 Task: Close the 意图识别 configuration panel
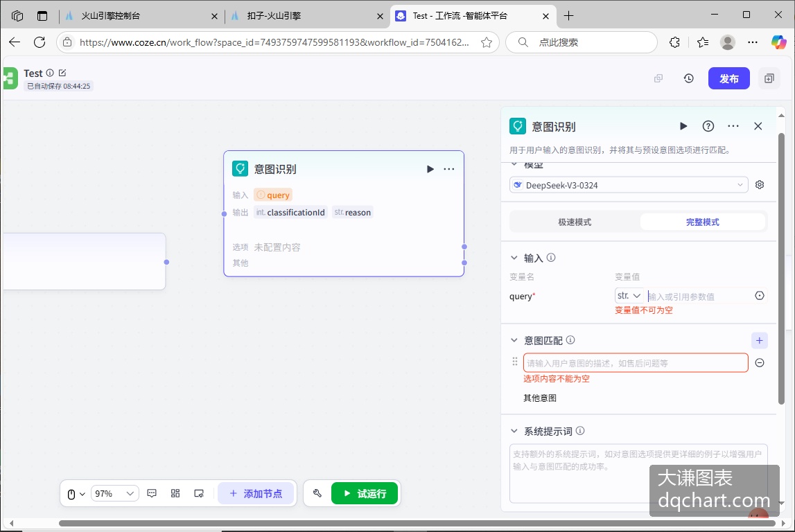(758, 126)
